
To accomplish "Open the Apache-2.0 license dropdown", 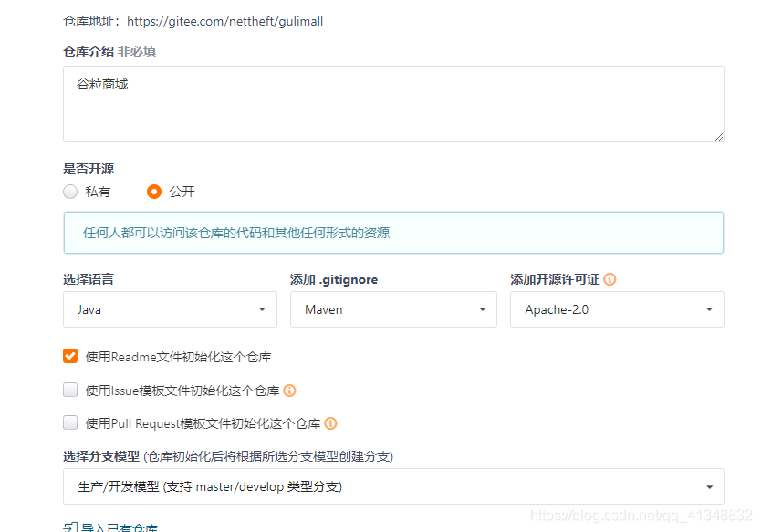I will 617,309.
